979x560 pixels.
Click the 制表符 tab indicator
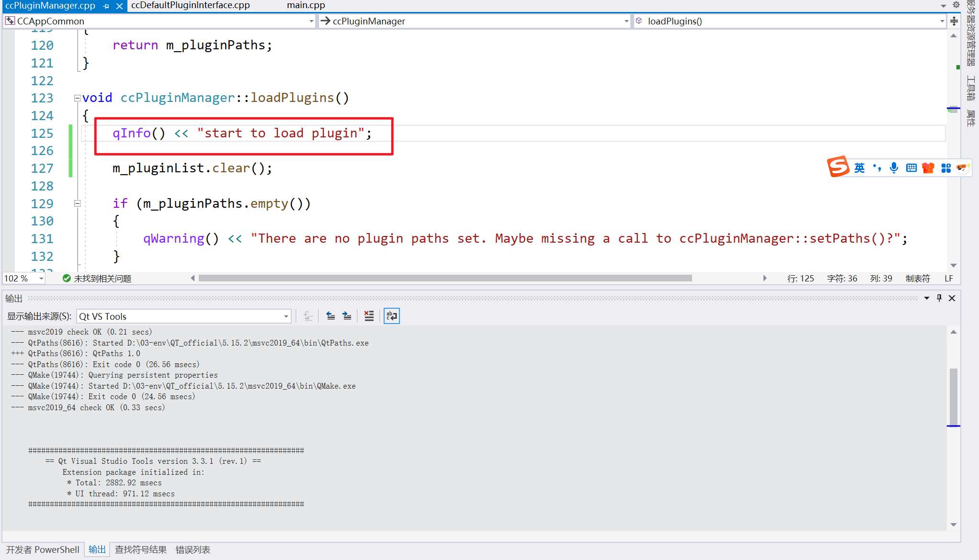(918, 279)
